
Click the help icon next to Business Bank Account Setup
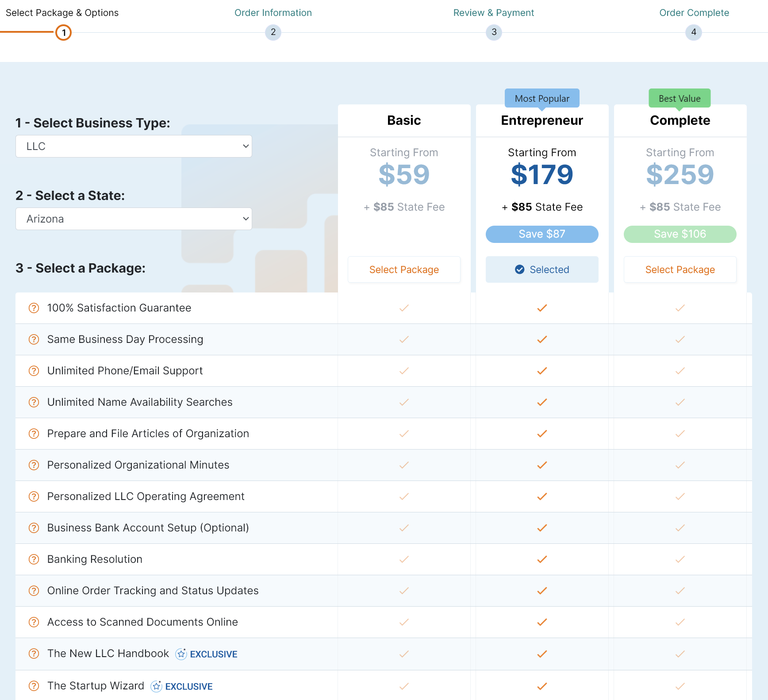point(34,528)
